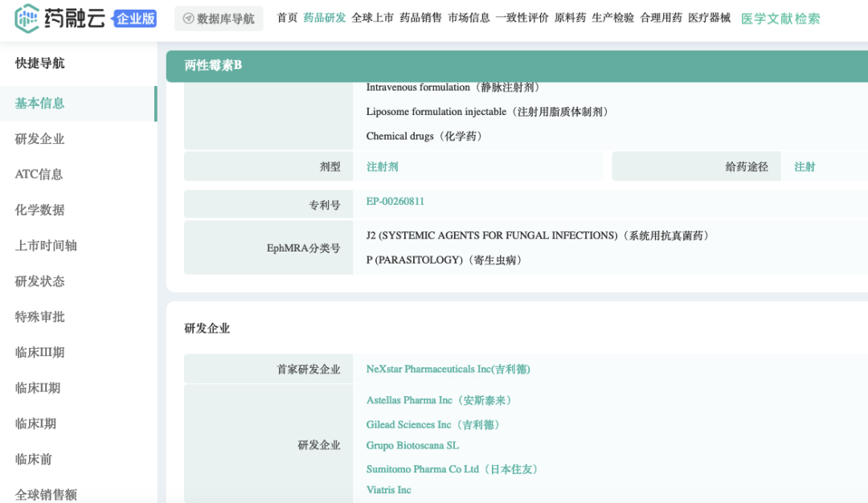This screenshot has height=503, width=868.
Task: Click the 注射 route link
Action: 805,166
